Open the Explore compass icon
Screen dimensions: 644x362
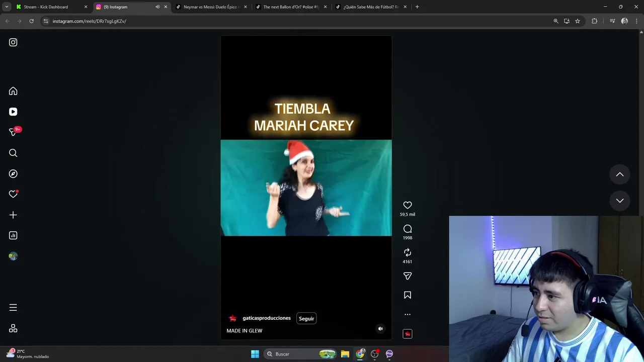tap(13, 173)
